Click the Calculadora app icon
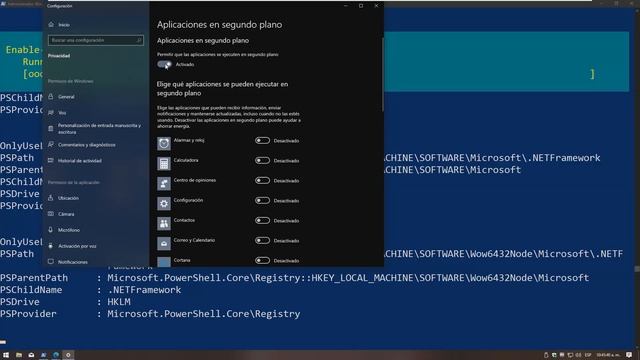The width and height of the screenshot is (640, 360). (164, 163)
